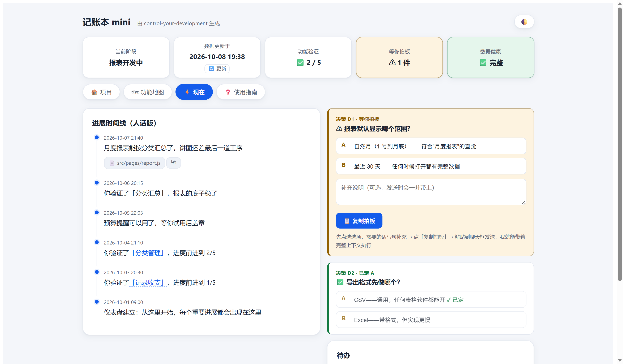Select the 现在 tab
This screenshot has width=623, height=364.
tap(194, 92)
